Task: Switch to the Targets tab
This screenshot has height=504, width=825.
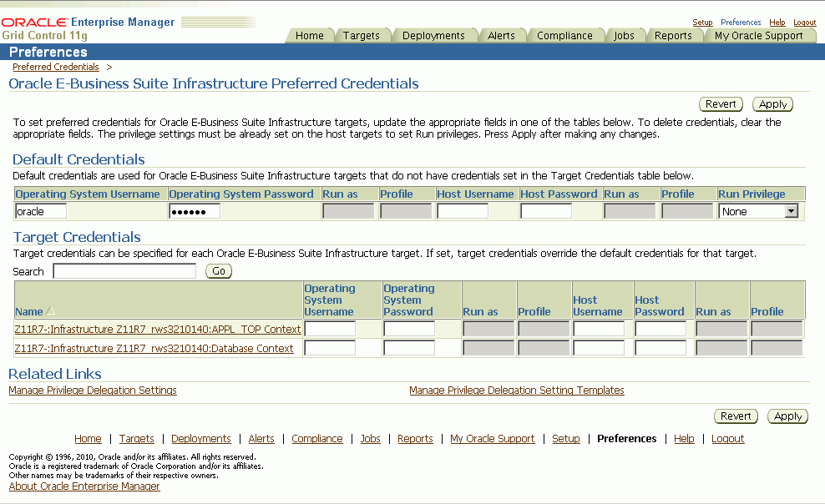Action: pos(361,35)
